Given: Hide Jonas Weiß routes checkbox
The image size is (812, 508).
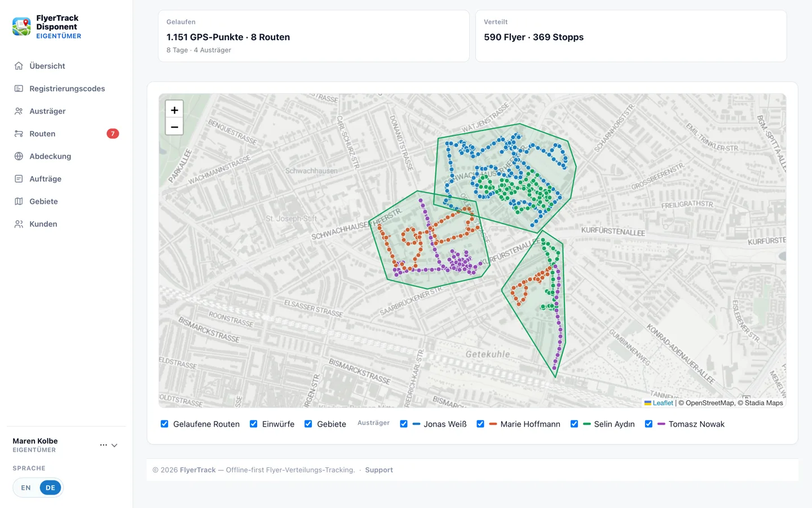Looking at the screenshot, I should tap(404, 424).
